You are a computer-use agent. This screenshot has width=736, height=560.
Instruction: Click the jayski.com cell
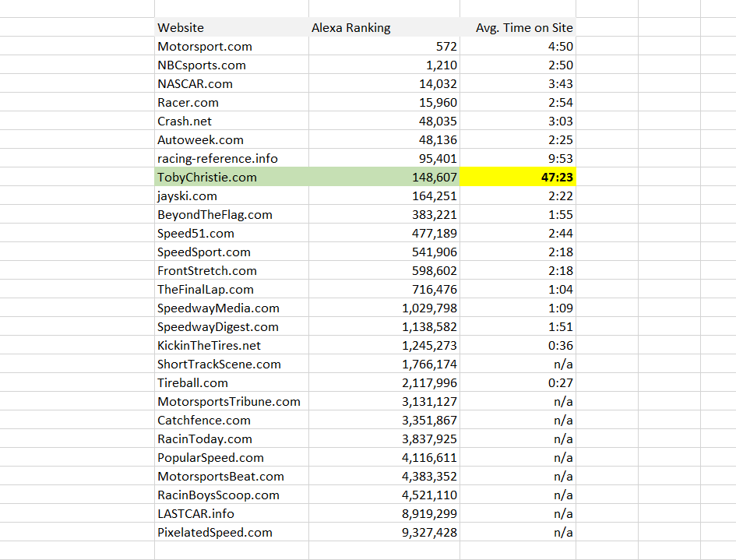point(231,195)
